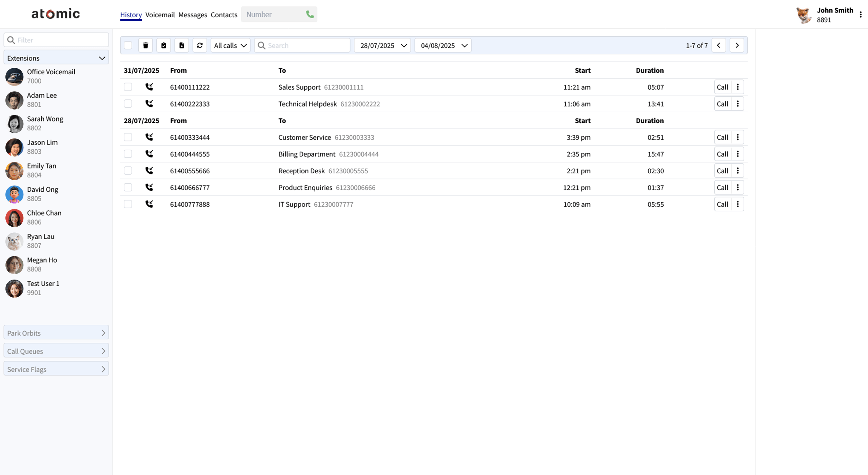The image size is (868, 475).
Task: Click the green phone dial icon
Action: pyautogui.click(x=310, y=14)
